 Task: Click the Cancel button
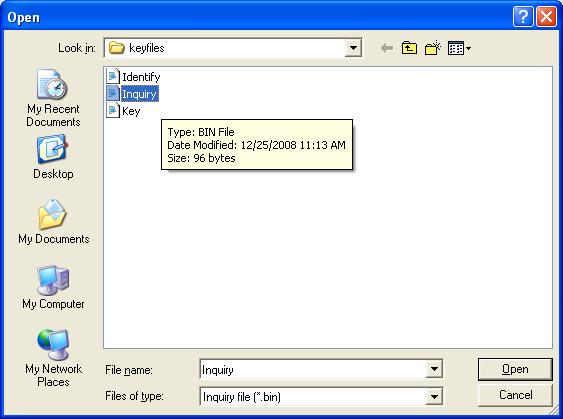click(x=515, y=395)
